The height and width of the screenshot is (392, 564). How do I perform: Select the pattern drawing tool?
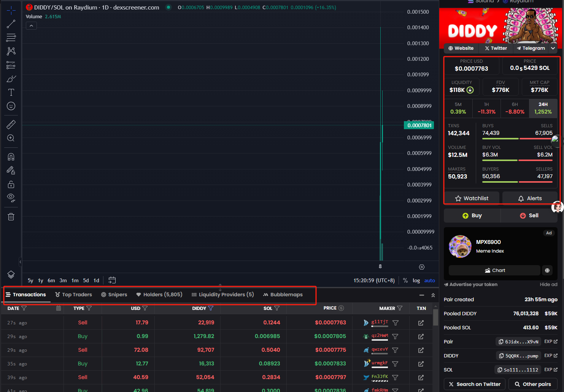11,51
